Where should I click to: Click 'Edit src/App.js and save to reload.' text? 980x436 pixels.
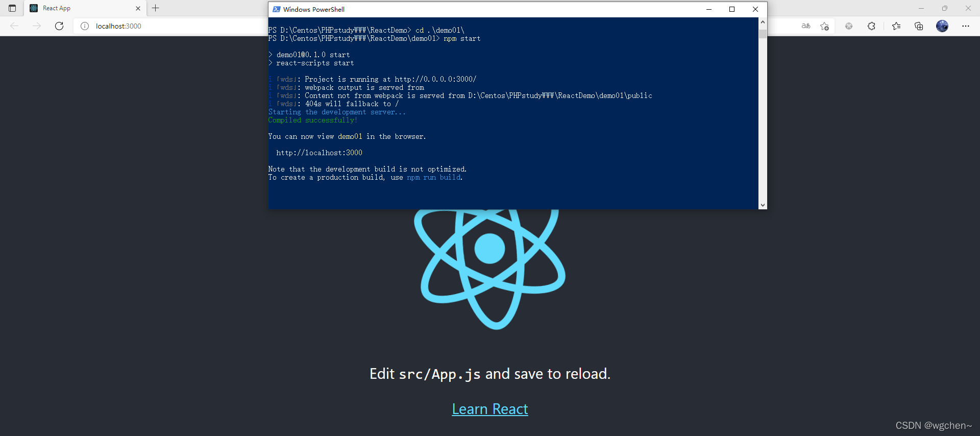(490, 374)
